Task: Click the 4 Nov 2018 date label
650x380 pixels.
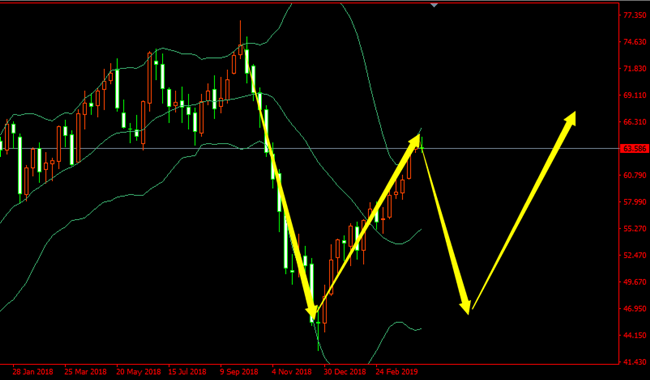Action: [292, 372]
